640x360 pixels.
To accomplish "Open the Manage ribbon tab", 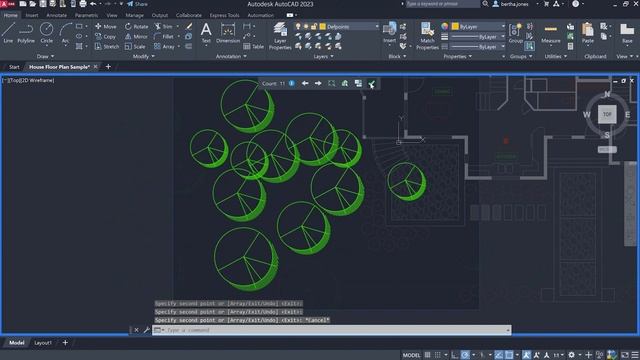I will click(x=134, y=15).
